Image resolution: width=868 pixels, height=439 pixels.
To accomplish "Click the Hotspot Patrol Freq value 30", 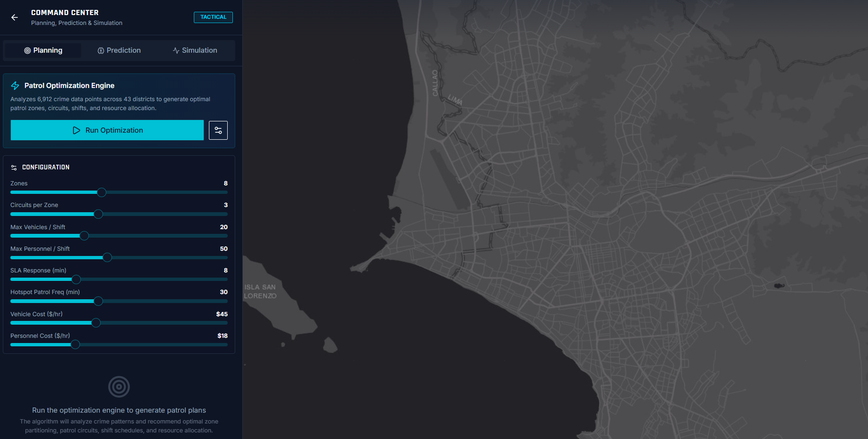I will 224,292.
